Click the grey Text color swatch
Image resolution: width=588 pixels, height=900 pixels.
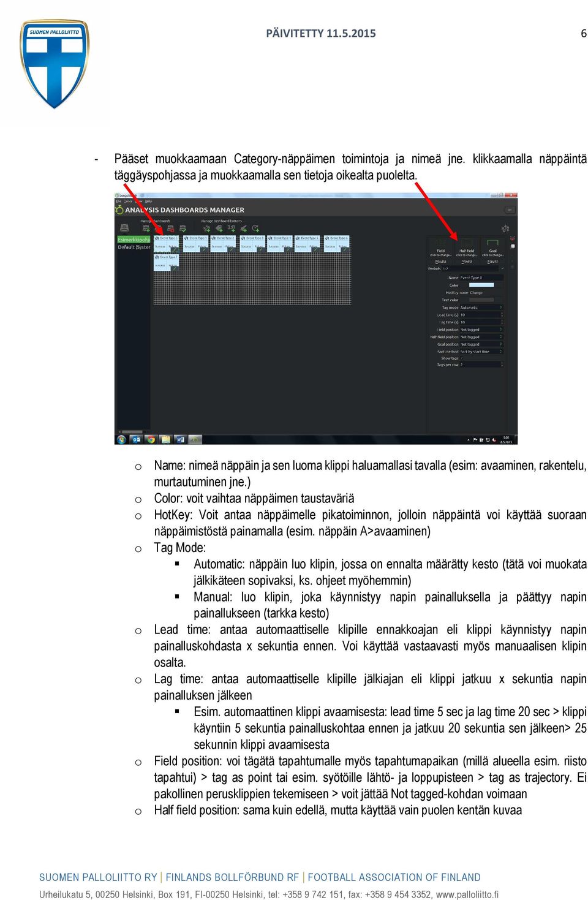481,300
